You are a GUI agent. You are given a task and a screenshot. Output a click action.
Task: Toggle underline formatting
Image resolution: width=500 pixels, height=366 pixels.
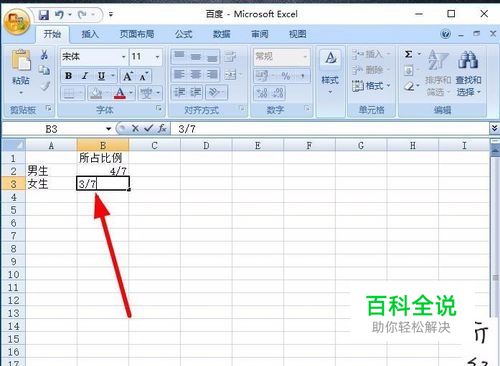coord(101,76)
